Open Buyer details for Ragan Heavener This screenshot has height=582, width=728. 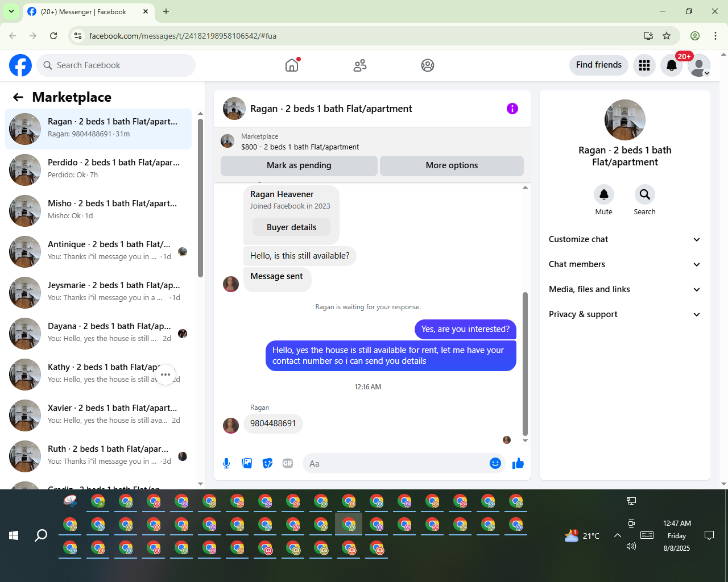tap(291, 227)
